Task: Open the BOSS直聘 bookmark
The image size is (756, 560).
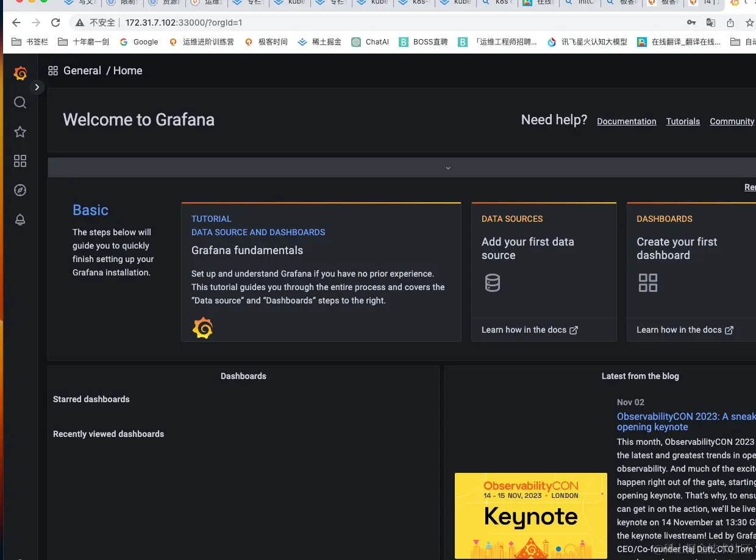Action: 424,42
